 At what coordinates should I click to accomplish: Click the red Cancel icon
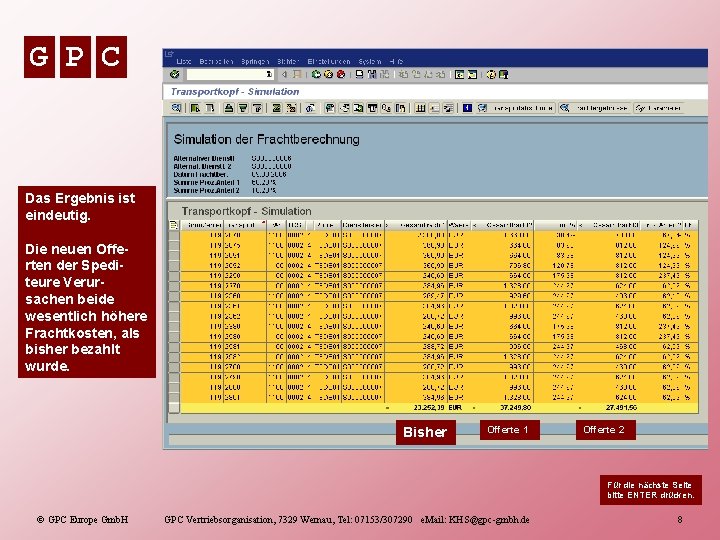[x=341, y=74]
